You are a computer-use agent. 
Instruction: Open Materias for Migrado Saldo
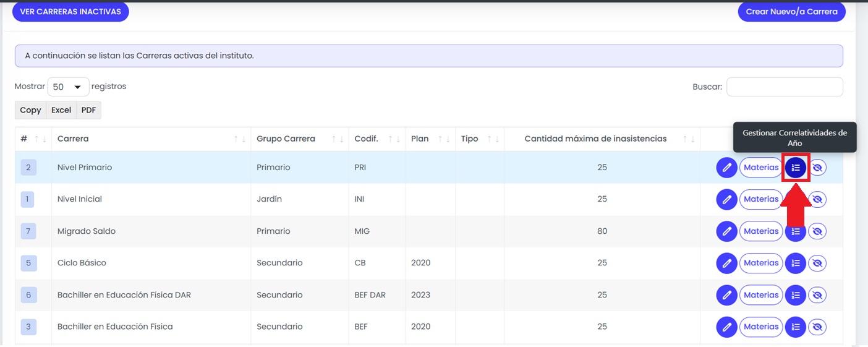click(x=761, y=231)
